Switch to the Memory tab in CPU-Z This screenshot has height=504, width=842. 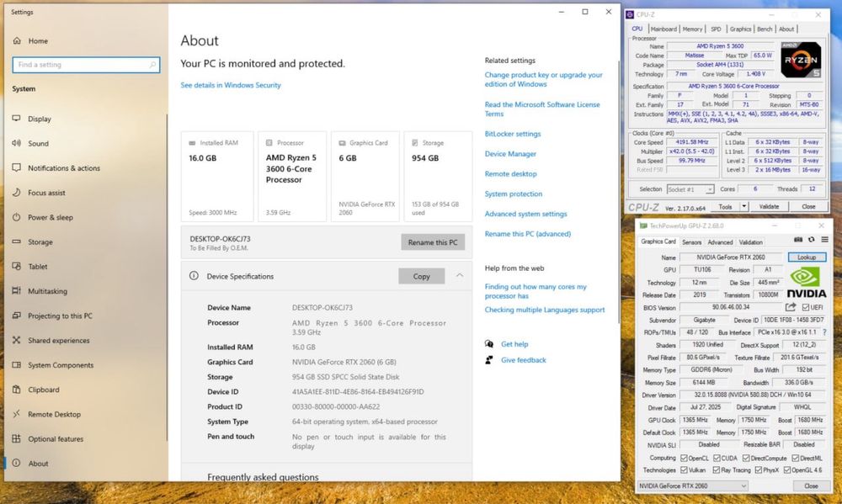click(692, 29)
